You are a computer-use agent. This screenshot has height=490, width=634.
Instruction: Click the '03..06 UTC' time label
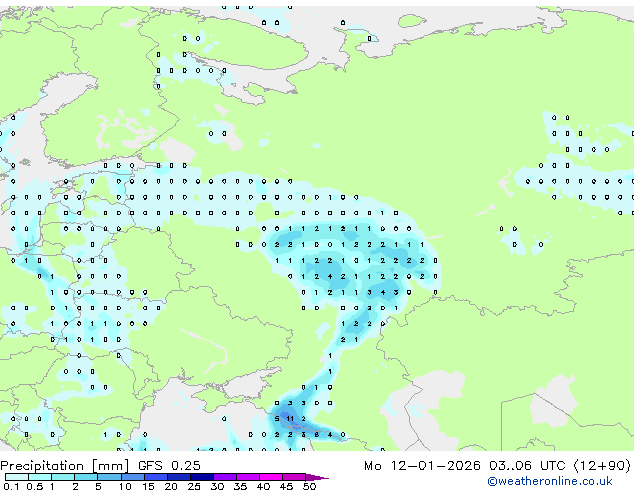tap(527, 466)
